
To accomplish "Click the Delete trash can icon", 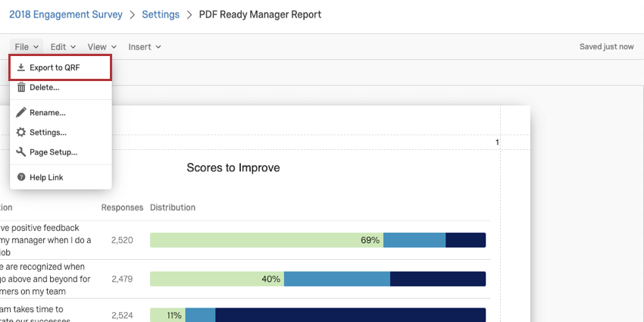I will click(21, 87).
